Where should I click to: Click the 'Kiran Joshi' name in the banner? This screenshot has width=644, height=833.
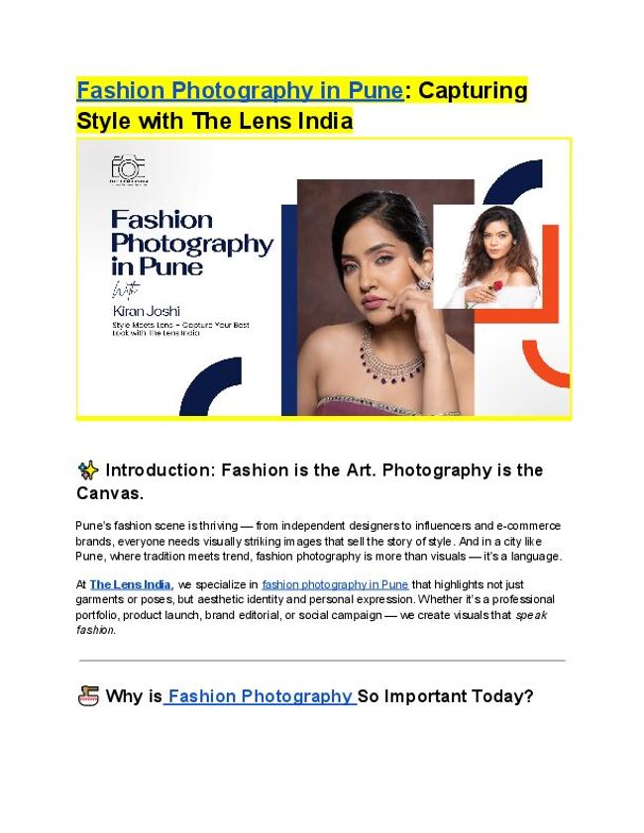click(146, 311)
